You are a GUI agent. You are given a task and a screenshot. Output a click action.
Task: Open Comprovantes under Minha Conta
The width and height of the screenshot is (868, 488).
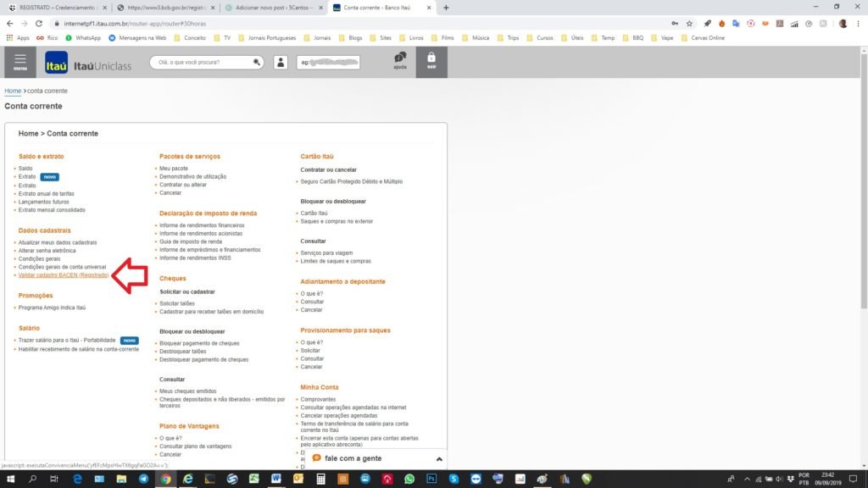click(318, 399)
